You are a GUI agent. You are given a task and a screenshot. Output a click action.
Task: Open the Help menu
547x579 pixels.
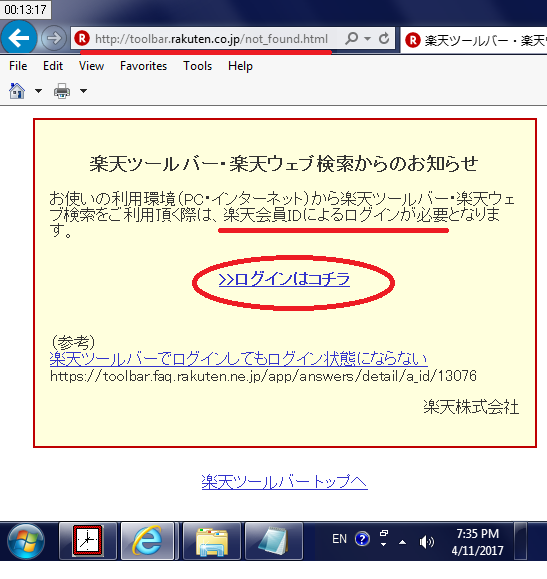(x=240, y=66)
